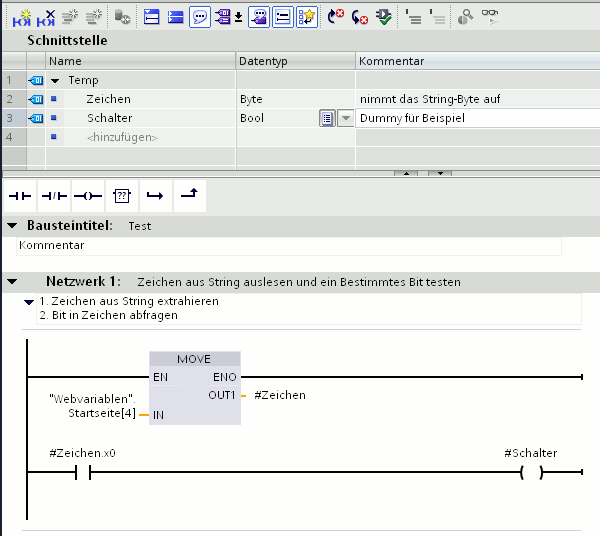
Task: Edit the block title Test
Action: (x=140, y=226)
